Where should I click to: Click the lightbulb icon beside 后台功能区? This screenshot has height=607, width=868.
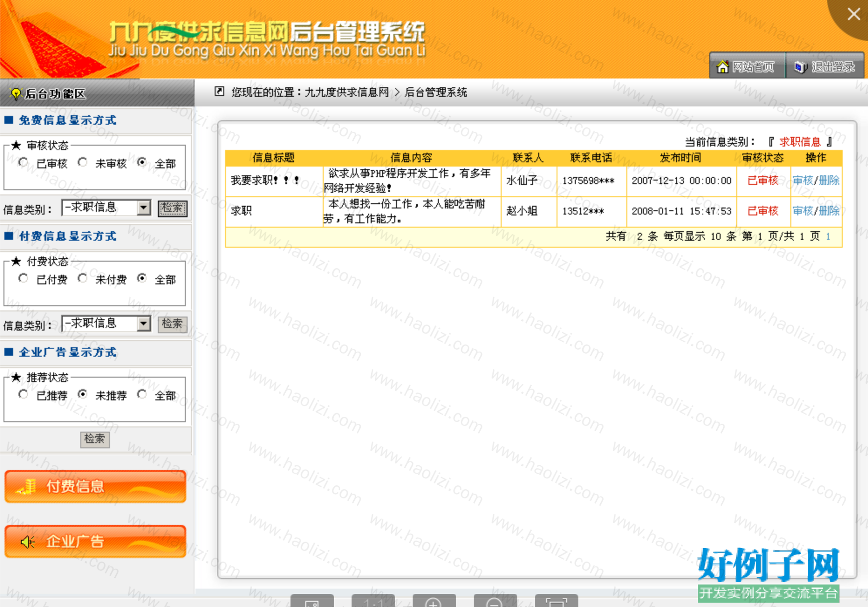pos(15,94)
